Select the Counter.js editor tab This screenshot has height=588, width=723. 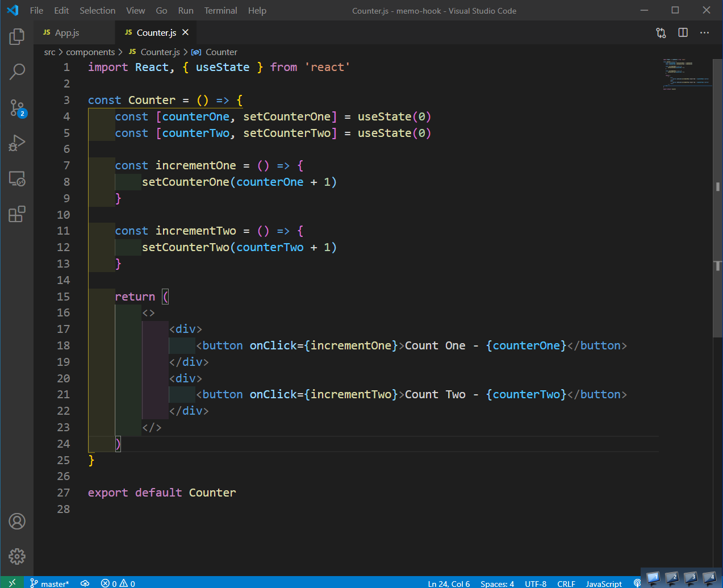coord(156,33)
